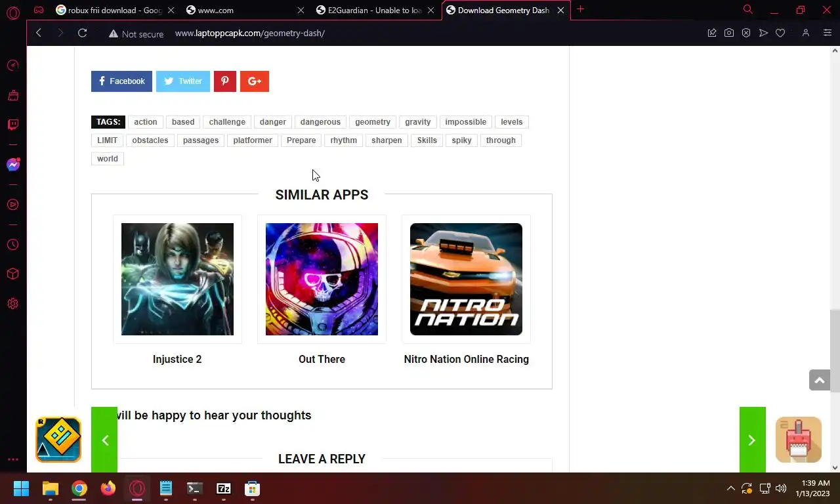Go back to previous page
840x504 pixels.
coord(39,33)
